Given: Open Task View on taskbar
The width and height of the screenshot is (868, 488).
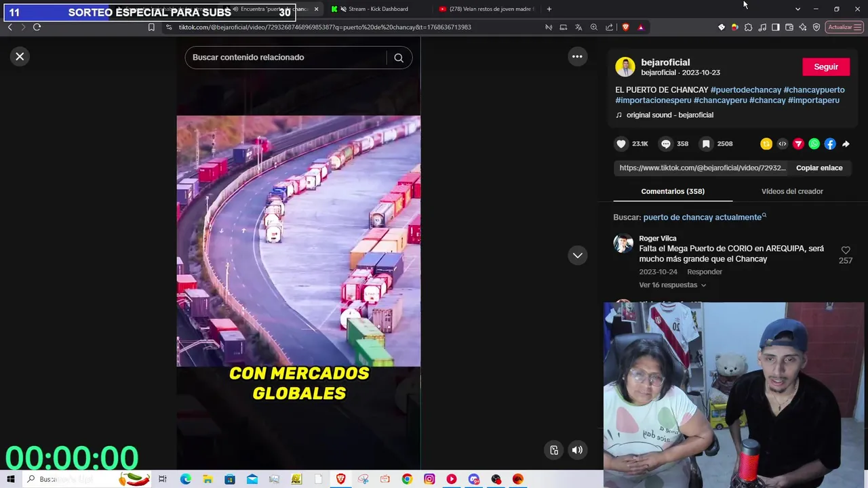Looking at the screenshot, I should coord(163,479).
